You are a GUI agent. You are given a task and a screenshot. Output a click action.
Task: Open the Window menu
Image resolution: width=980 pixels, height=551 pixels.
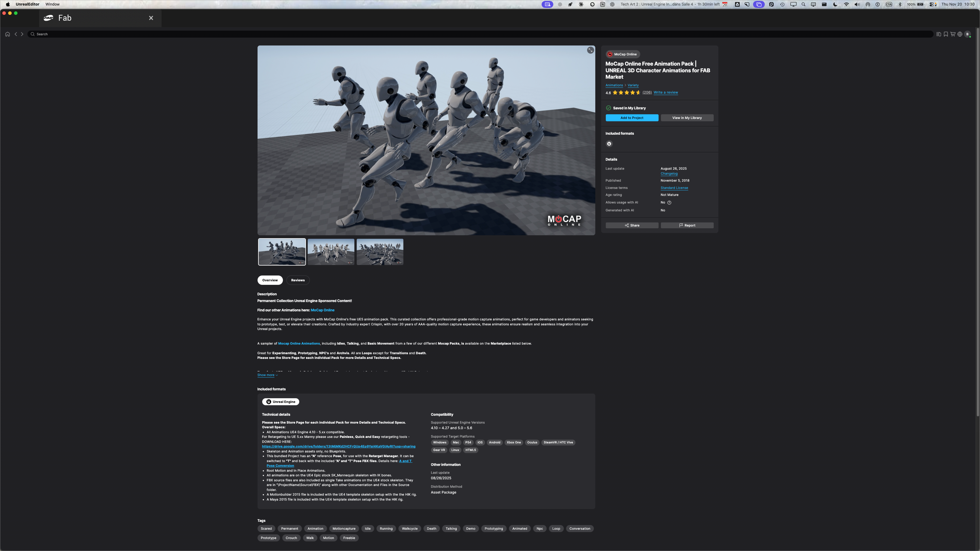pos(52,4)
